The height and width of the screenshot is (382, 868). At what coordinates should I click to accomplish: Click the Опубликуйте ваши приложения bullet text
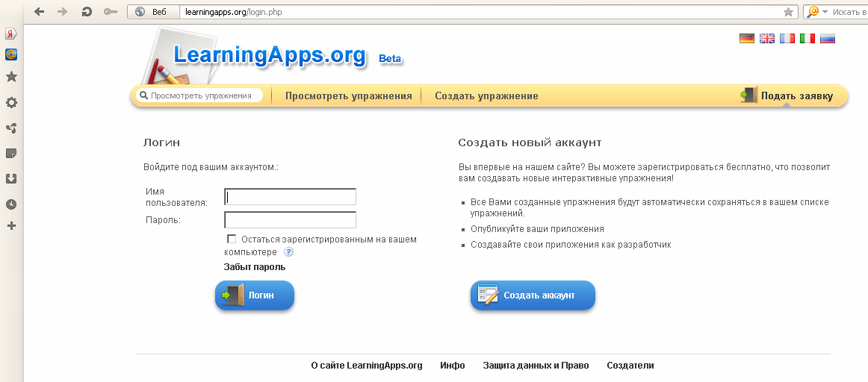pos(537,229)
